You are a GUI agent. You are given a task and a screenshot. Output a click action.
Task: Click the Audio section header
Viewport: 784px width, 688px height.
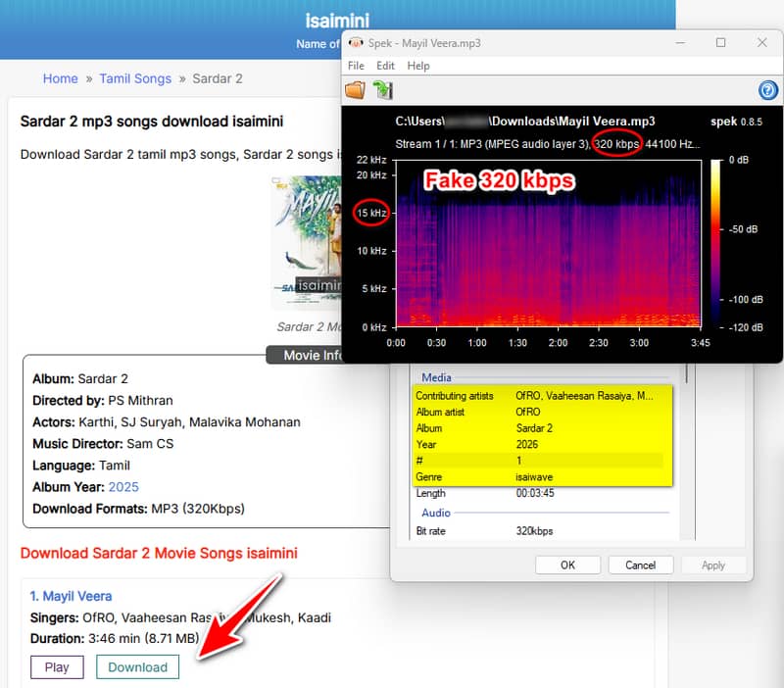(435, 513)
